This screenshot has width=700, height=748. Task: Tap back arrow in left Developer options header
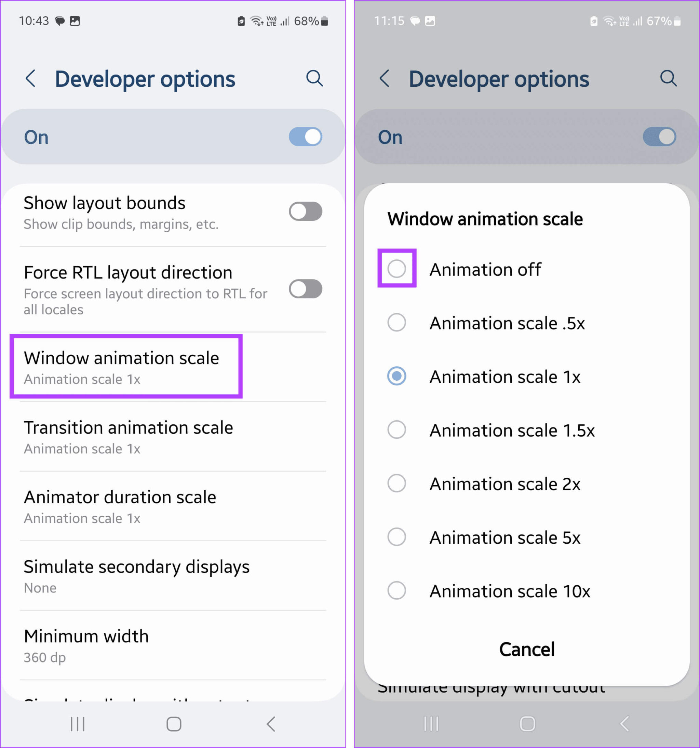click(x=31, y=79)
